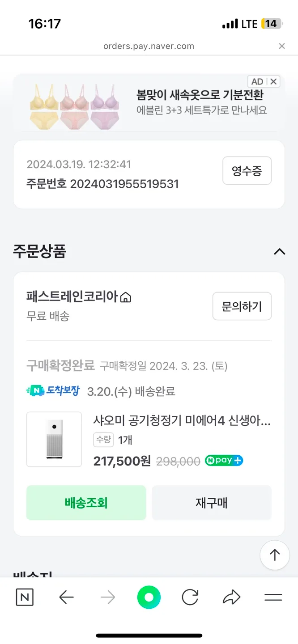Open the 영수증 receipt button
The width and height of the screenshot is (298, 644).
coord(247,171)
